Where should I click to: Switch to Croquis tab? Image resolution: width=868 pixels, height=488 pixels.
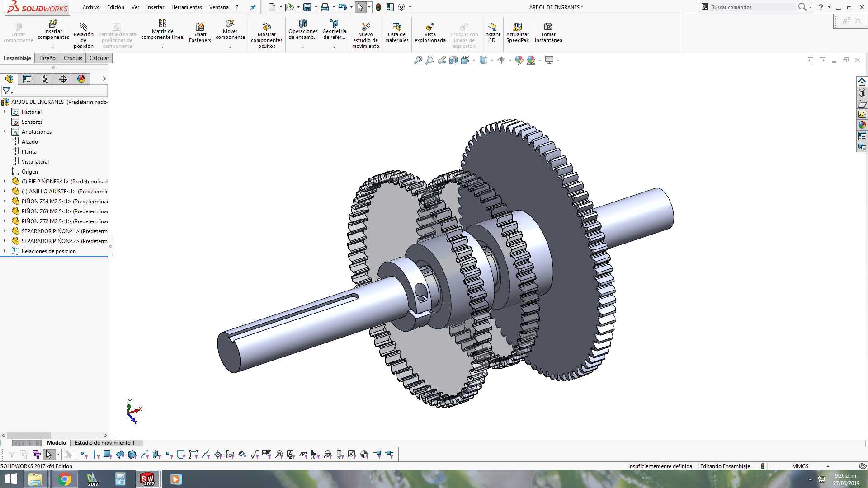click(73, 58)
